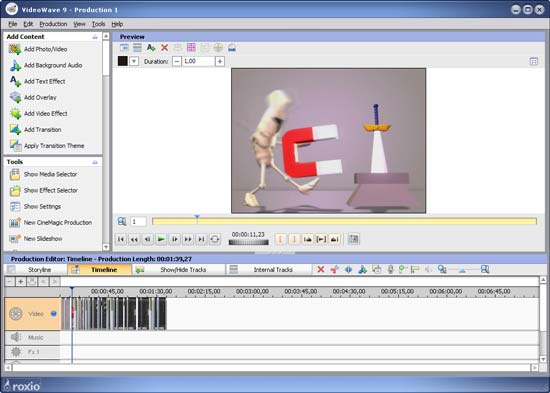
Task: Click the timeline plus button above the track headers
Action: (x=21, y=281)
